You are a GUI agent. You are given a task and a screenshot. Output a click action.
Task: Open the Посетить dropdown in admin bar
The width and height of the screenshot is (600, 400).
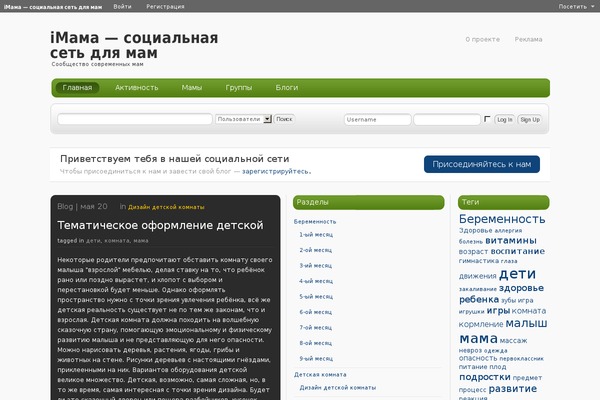(576, 7)
